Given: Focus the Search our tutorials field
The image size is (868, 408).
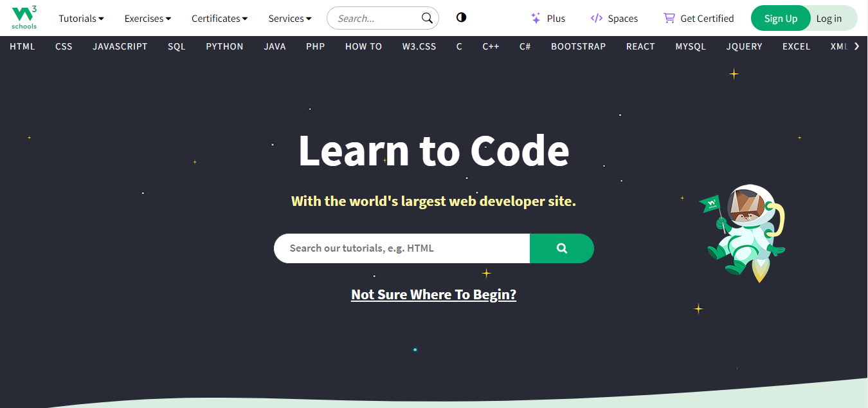Looking at the screenshot, I should 402,248.
